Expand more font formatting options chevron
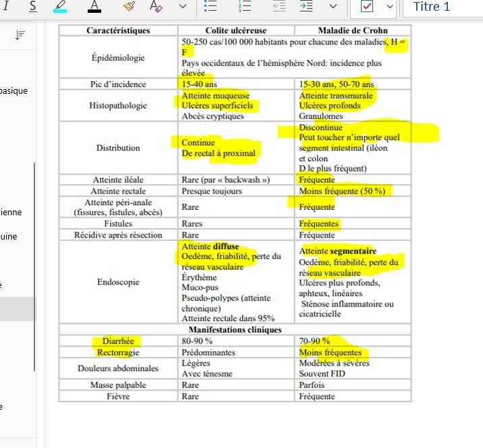 183,6
